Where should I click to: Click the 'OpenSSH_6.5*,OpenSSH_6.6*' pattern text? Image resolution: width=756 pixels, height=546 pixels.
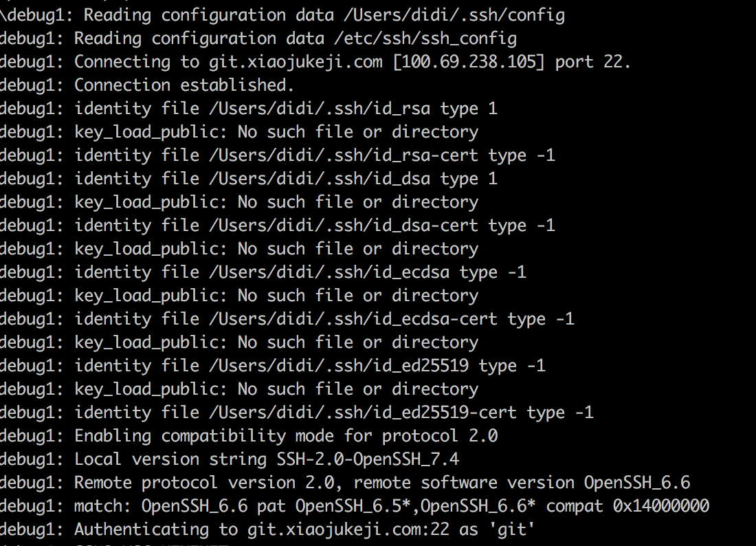coord(416,506)
